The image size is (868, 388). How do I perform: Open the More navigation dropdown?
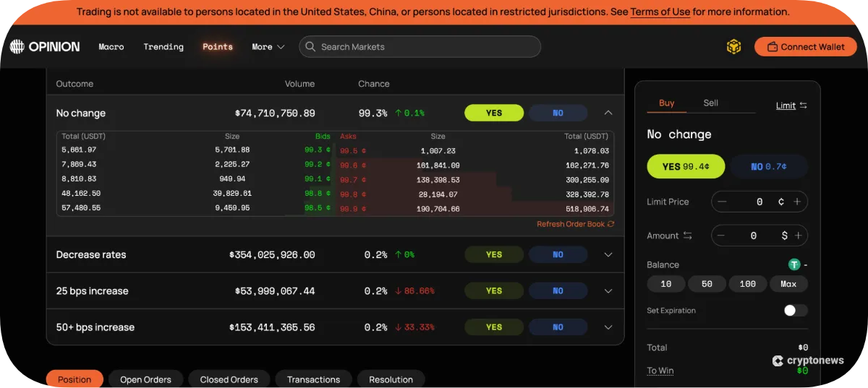tap(268, 47)
